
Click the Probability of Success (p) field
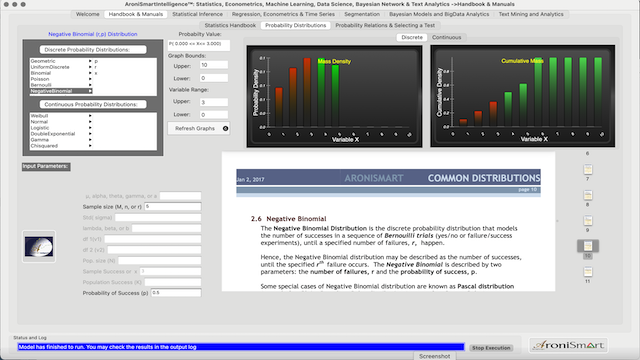tap(176, 293)
